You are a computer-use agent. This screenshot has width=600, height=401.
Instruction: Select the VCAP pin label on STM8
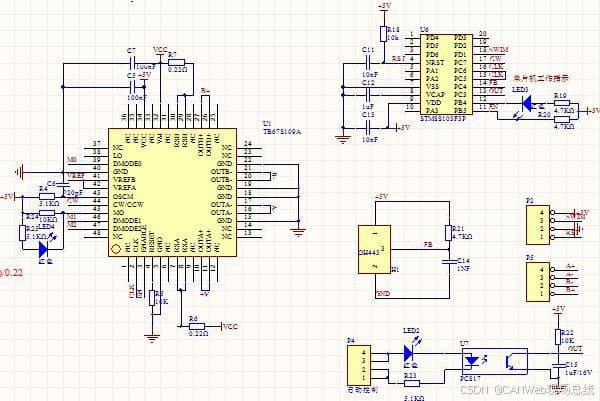click(435, 95)
